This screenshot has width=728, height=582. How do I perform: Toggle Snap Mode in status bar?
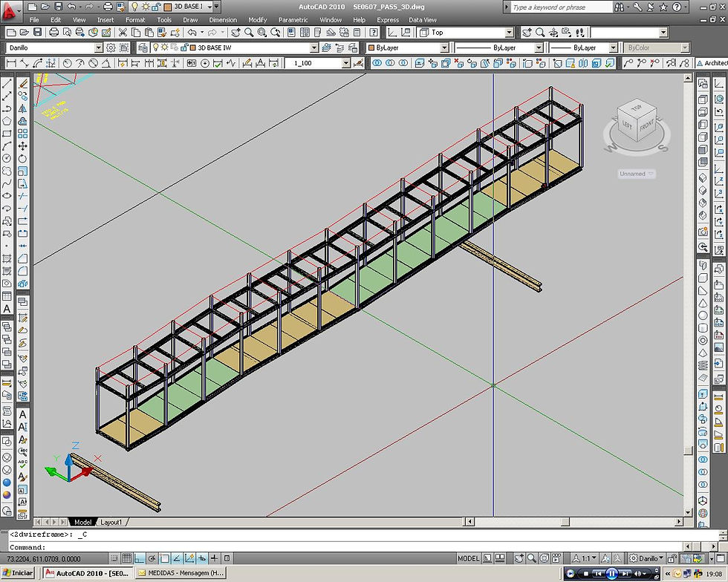114,558
